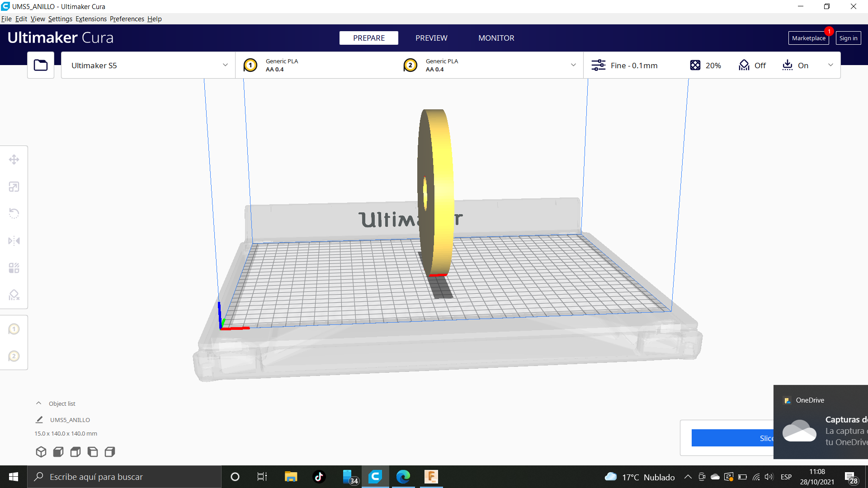Open Cortana circle in taskbar
Image resolution: width=868 pixels, height=488 pixels.
point(235,477)
